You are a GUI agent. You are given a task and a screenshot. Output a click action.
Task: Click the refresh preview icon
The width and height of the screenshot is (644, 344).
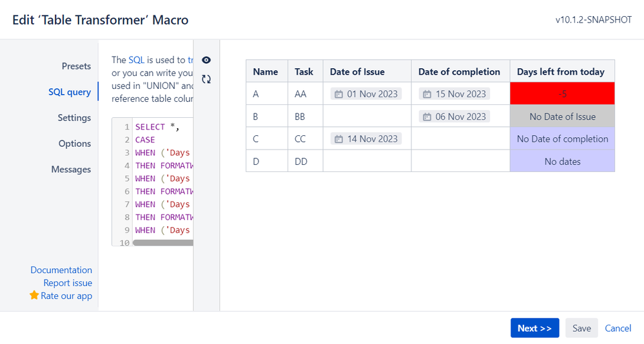[x=206, y=79]
